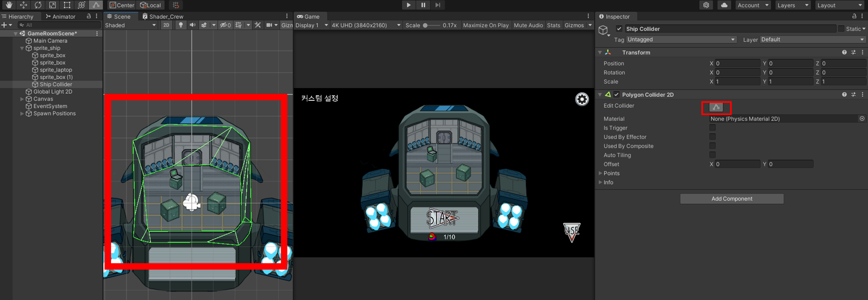Toggle scene effects icon
Viewport: 868px width, 300px height.
[204, 25]
